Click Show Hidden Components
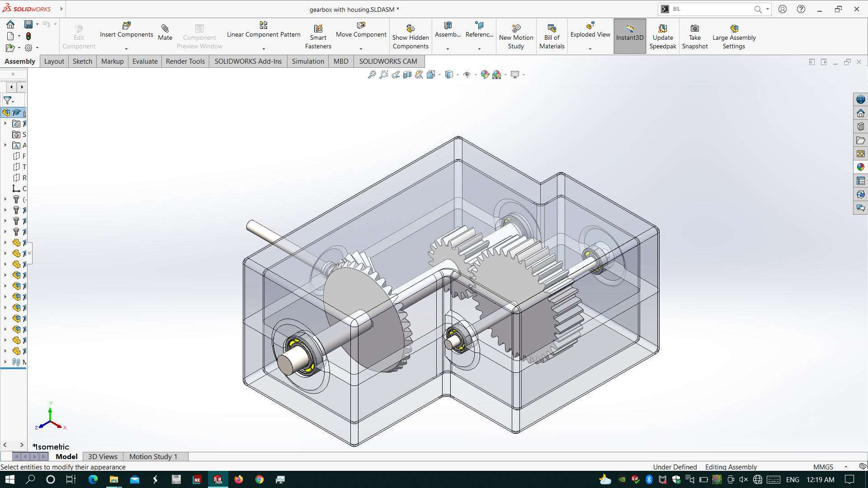The image size is (868, 488). click(410, 37)
